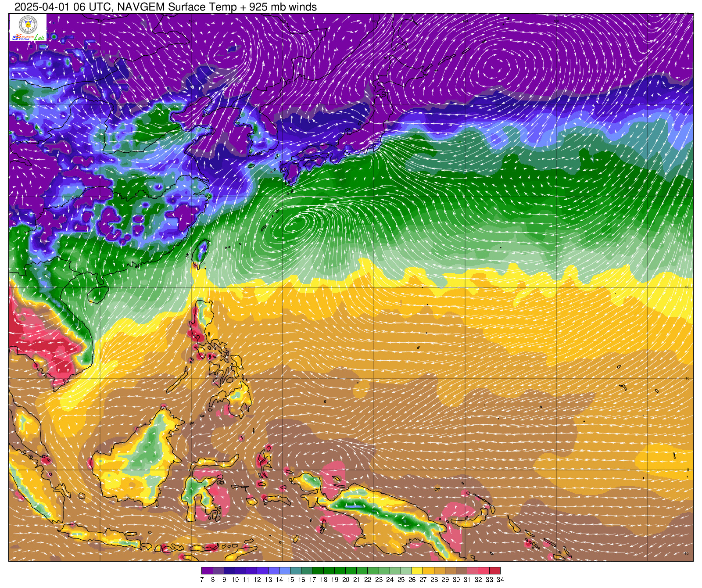Click the 20 label on the colorbar

[x=345, y=580]
